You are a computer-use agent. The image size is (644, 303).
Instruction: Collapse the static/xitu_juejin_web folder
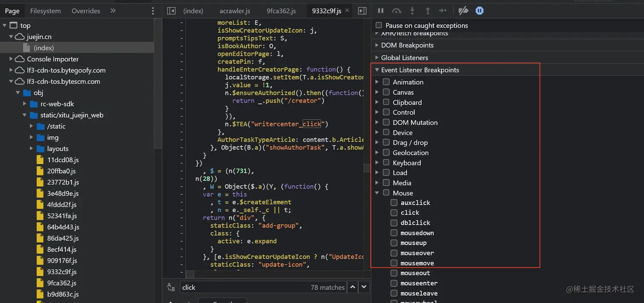click(x=25, y=115)
